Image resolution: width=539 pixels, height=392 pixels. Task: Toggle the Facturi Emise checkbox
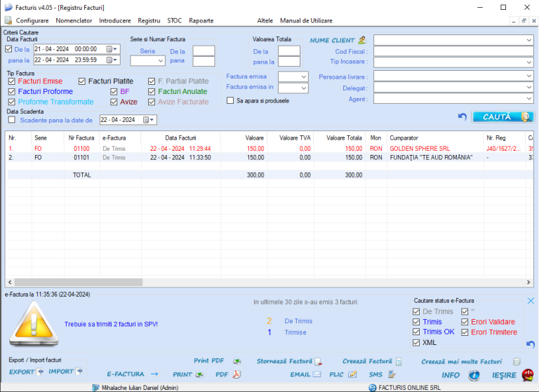click(11, 81)
